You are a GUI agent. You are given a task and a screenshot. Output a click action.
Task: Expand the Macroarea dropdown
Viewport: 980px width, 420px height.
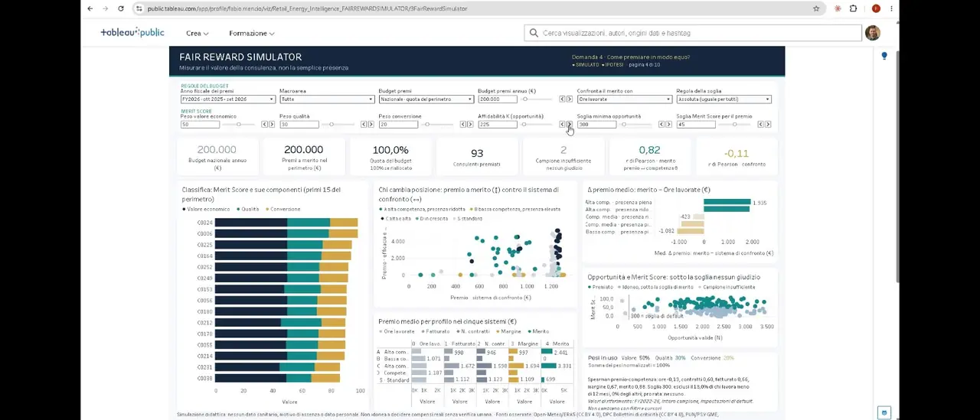point(327,99)
